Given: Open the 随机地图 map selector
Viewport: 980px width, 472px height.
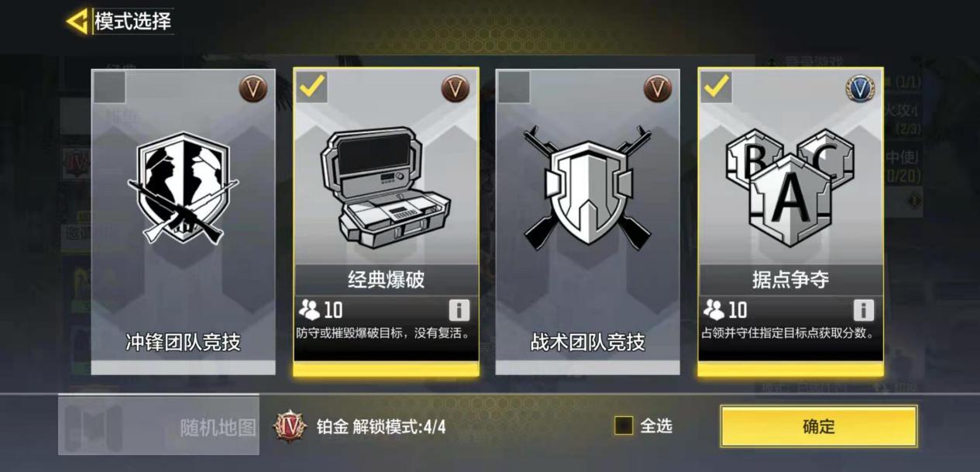Looking at the screenshot, I should pyautogui.click(x=159, y=425).
